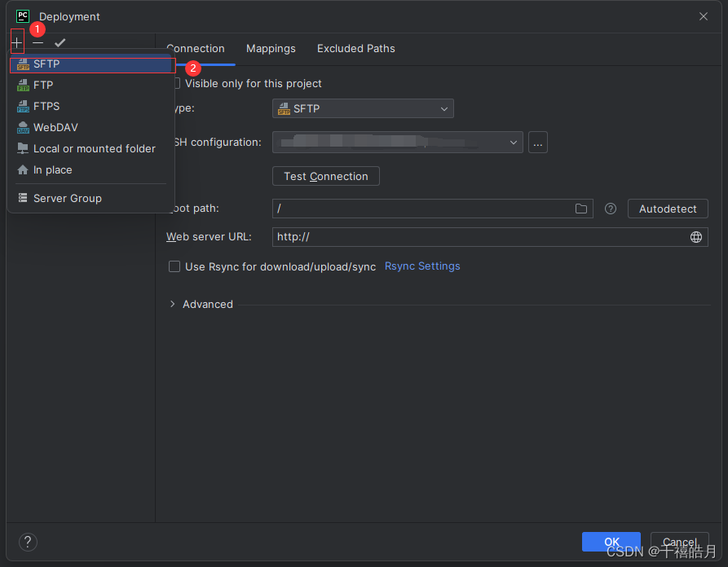This screenshot has height=567, width=728.
Task: Click the Autodetect button
Action: point(668,209)
